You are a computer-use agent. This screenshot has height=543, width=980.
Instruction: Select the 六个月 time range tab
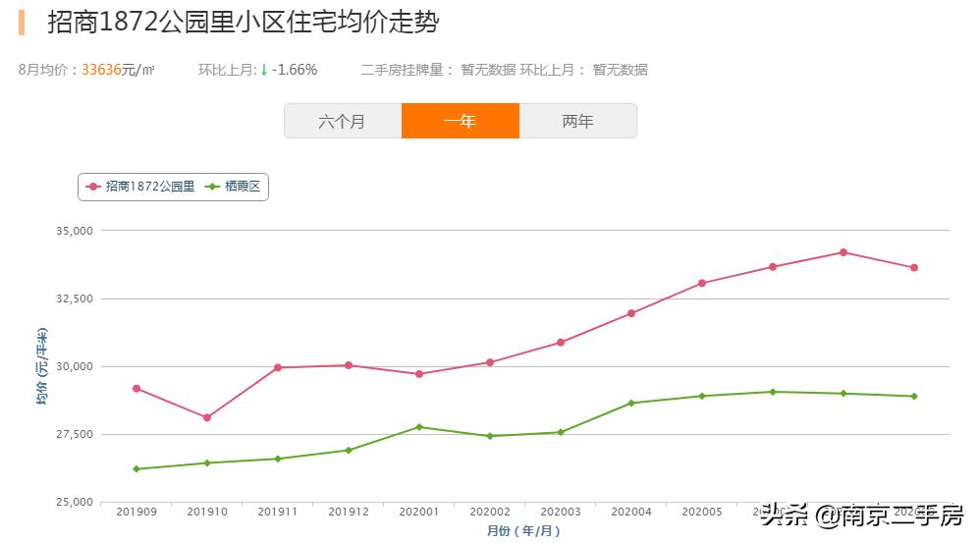tap(343, 121)
